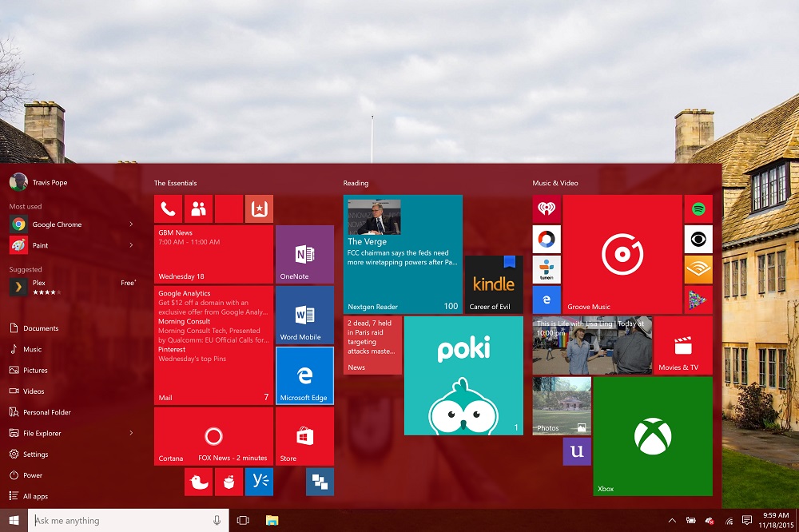Expand File Explorer submenu arrow
Viewport: 799px width, 532px height.
pos(131,433)
